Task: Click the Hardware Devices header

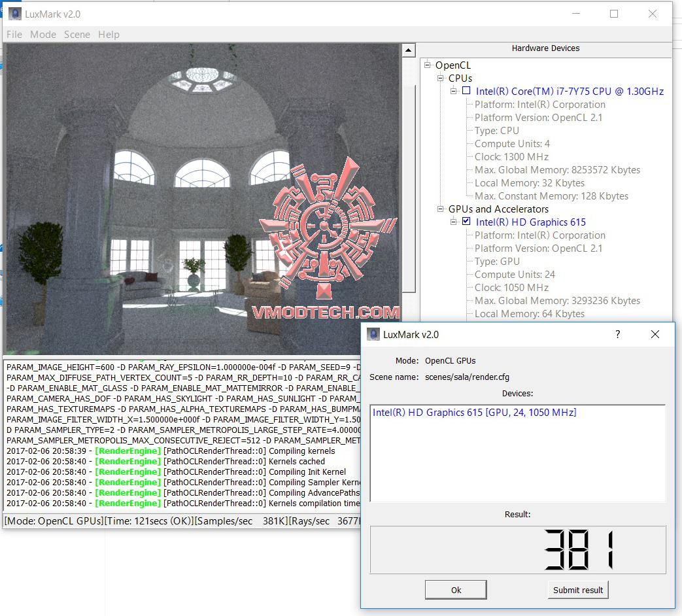Action: tap(545, 48)
